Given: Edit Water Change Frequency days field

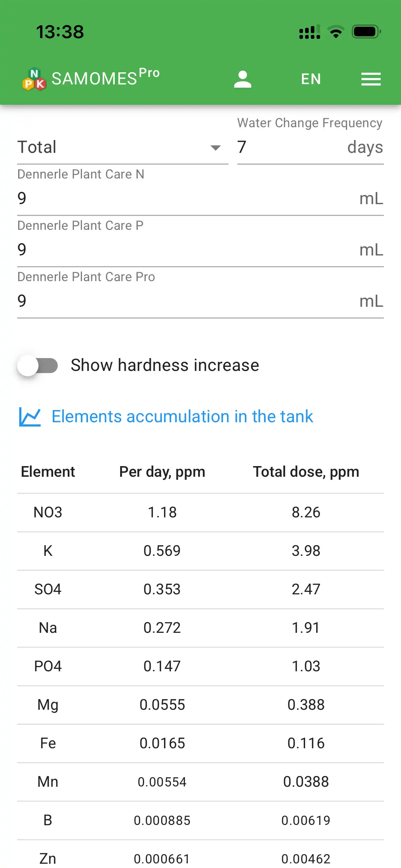Looking at the screenshot, I should (x=289, y=148).
